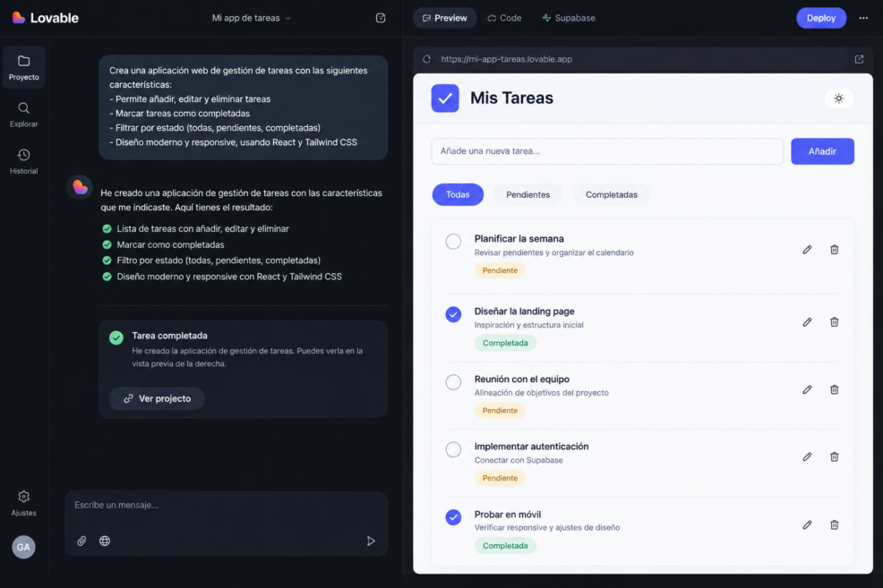Open the Proyecto sidebar section
The height and width of the screenshot is (588, 883).
(x=23, y=67)
